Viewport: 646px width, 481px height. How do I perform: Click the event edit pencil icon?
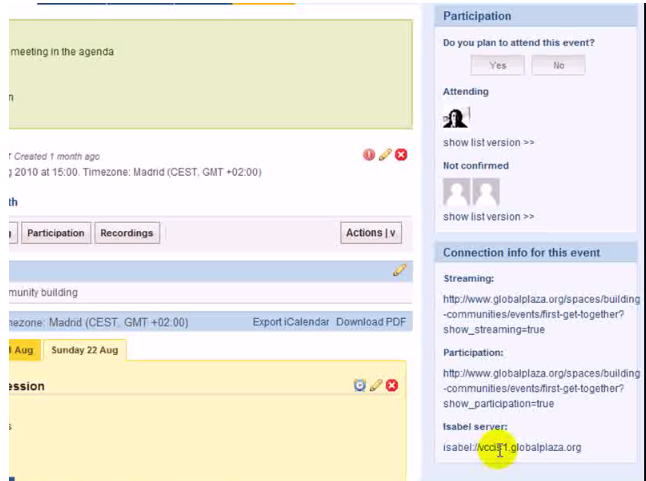coord(385,155)
